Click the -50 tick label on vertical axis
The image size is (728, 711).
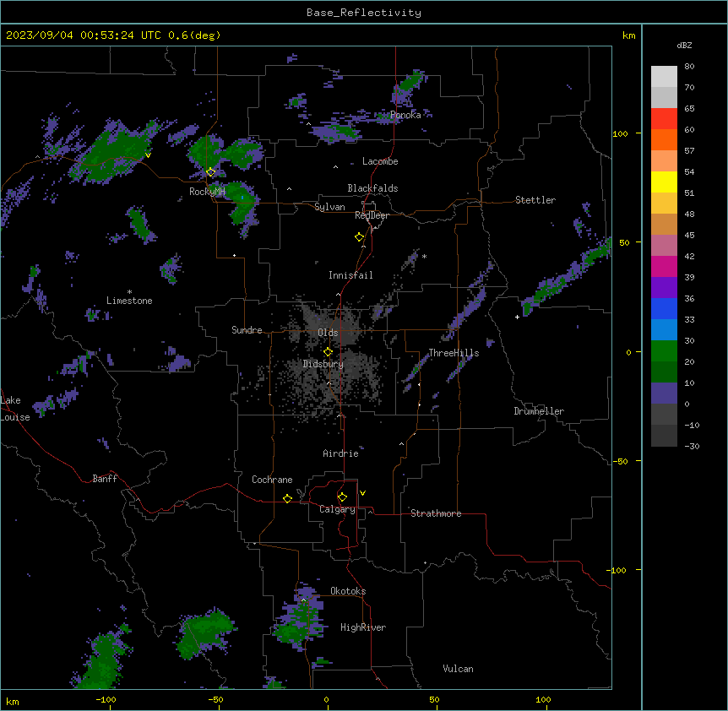(x=620, y=461)
